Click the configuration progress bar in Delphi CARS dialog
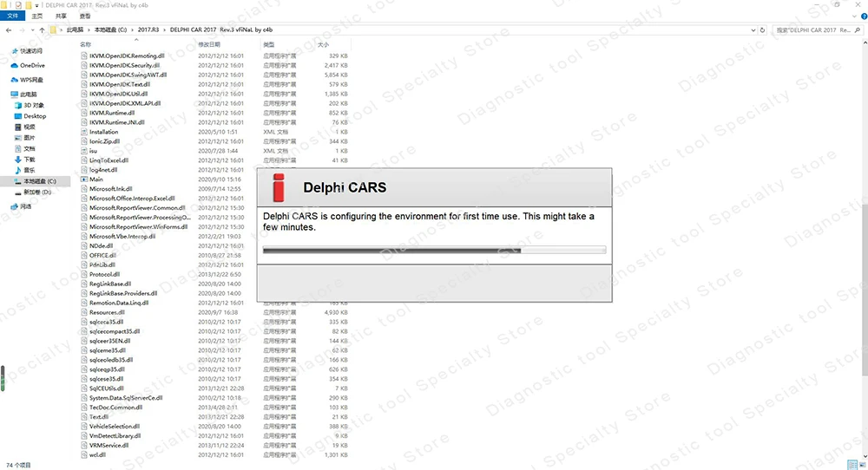Screen dimensions: 868x470 coord(434,251)
